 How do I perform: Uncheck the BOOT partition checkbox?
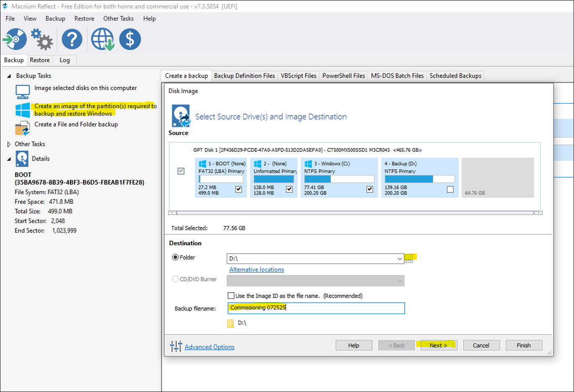pos(239,189)
